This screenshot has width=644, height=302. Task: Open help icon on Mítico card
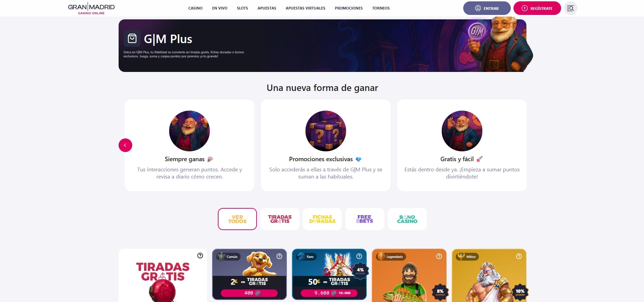pyautogui.click(x=519, y=256)
